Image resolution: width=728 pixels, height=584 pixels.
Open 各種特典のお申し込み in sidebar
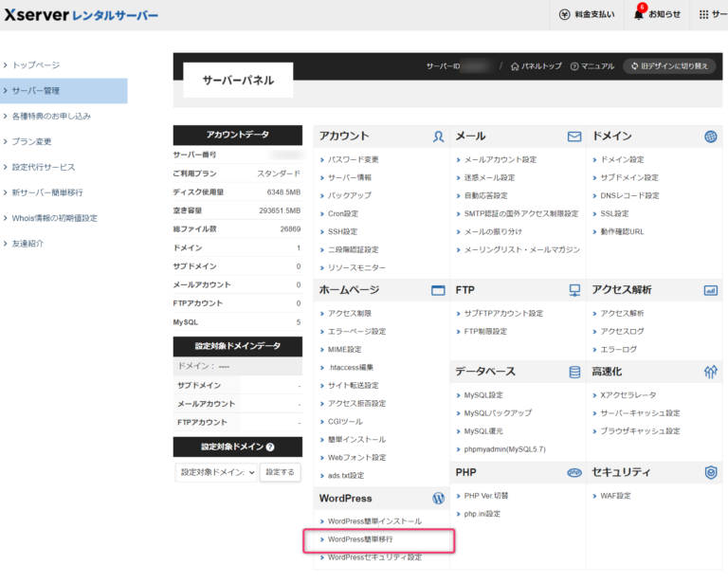(x=51, y=116)
